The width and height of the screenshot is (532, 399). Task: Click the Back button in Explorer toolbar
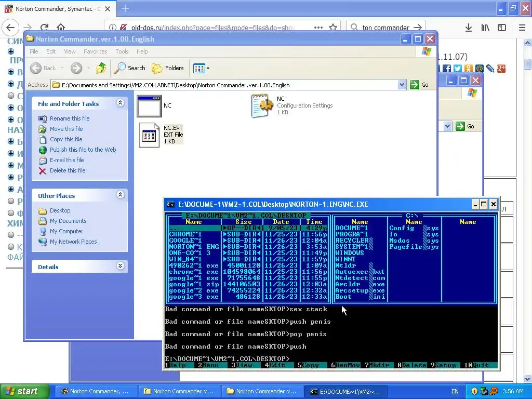coord(43,68)
